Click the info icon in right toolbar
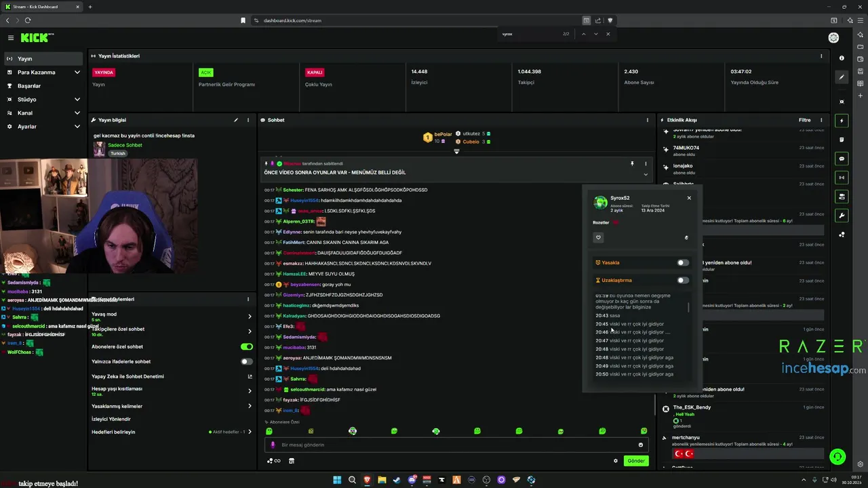 tap(842, 58)
